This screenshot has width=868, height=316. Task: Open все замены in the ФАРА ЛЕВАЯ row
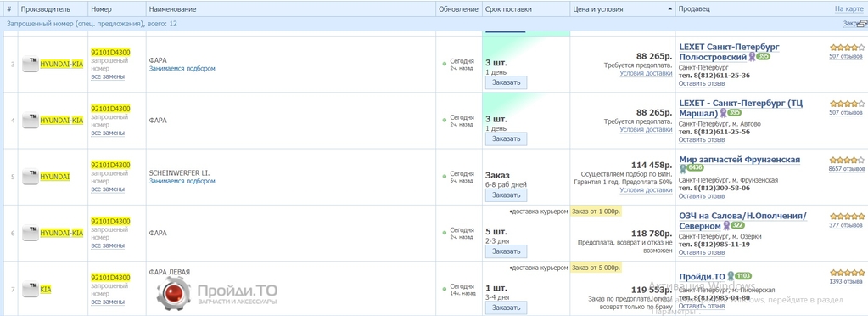(x=108, y=302)
